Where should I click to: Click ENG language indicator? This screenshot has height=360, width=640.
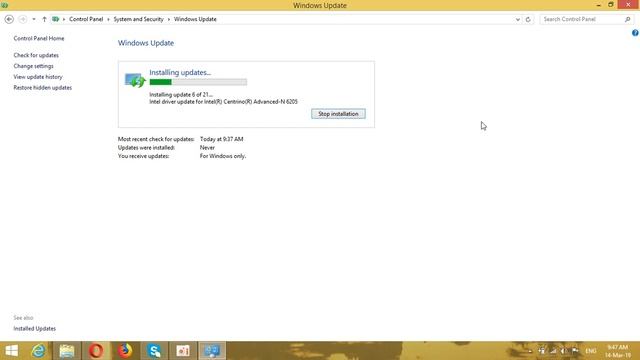[x=591, y=351]
